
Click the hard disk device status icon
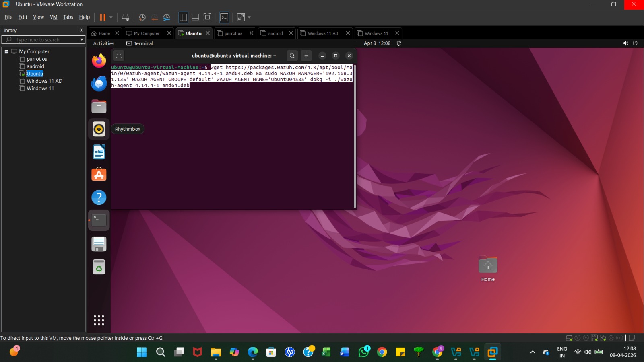click(x=569, y=338)
